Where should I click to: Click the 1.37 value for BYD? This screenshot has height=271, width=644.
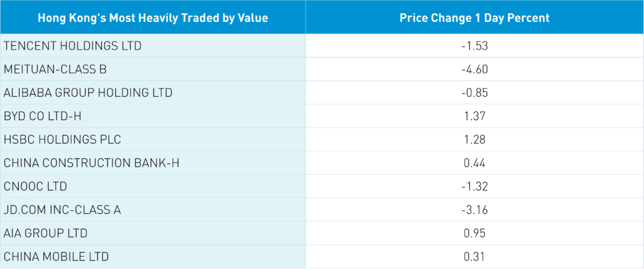click(x=475, y=116)
